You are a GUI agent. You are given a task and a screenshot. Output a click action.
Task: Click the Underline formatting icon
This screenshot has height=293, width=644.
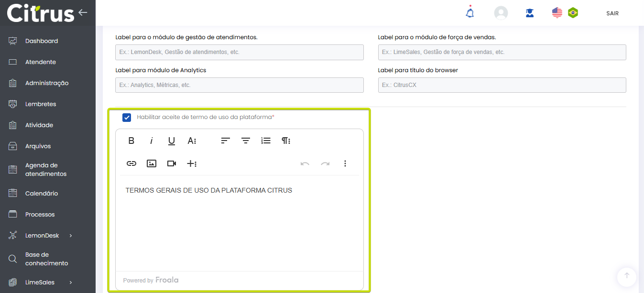coord(172,141)
